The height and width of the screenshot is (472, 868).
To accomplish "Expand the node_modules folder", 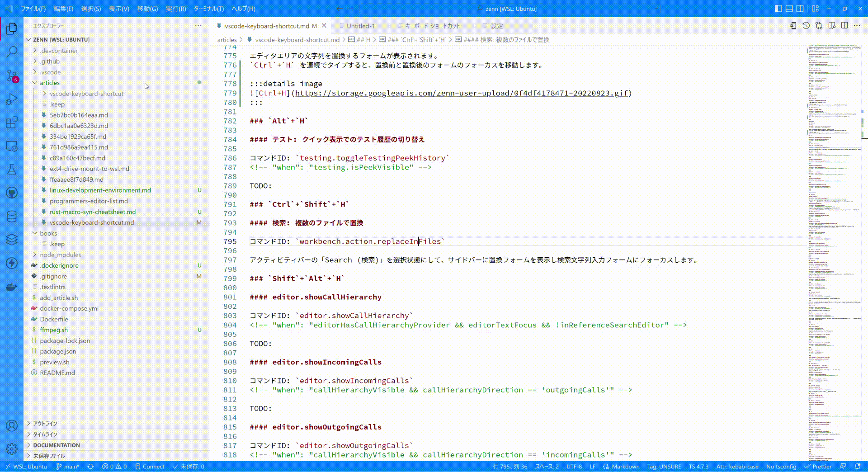I will coord(116,255).
